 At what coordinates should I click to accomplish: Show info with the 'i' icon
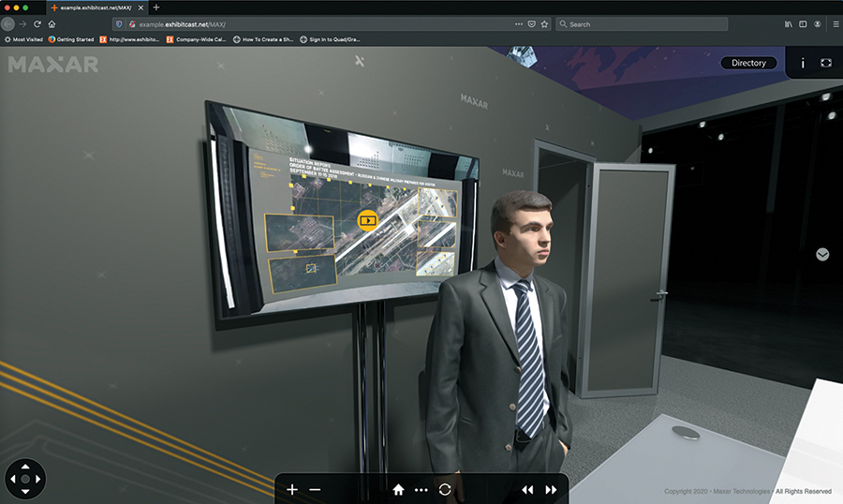coord(803,63)
